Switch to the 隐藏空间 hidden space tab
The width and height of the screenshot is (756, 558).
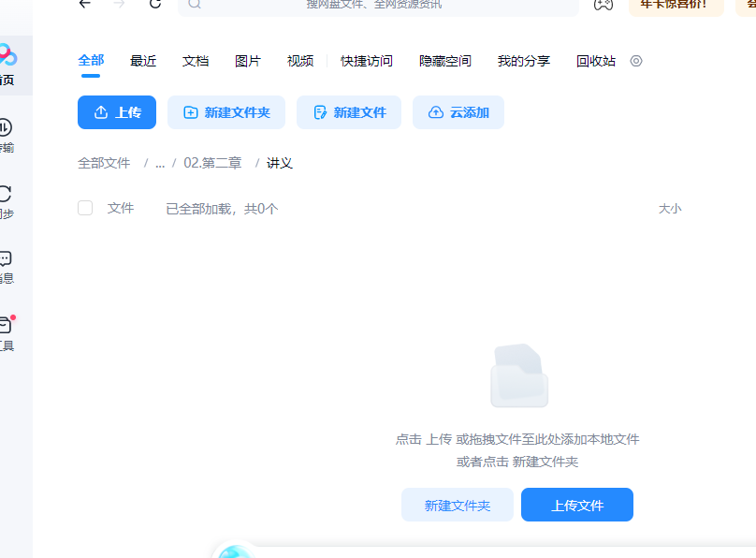(x=445, y=60)
